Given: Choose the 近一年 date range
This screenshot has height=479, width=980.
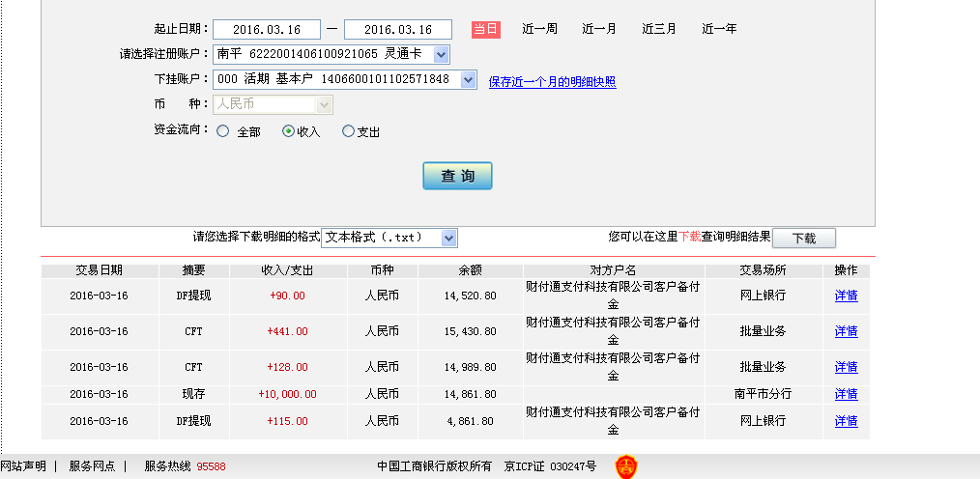Looking at the screenshot, I should (x=719, y=29).
